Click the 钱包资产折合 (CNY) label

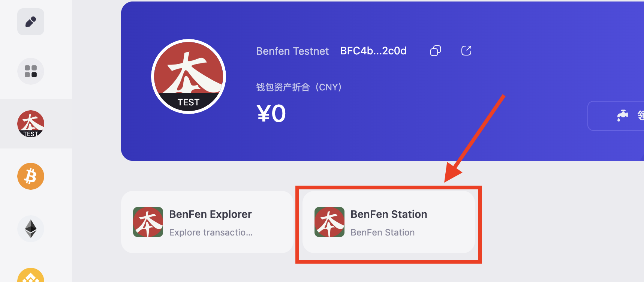click(x=299, y=87)
